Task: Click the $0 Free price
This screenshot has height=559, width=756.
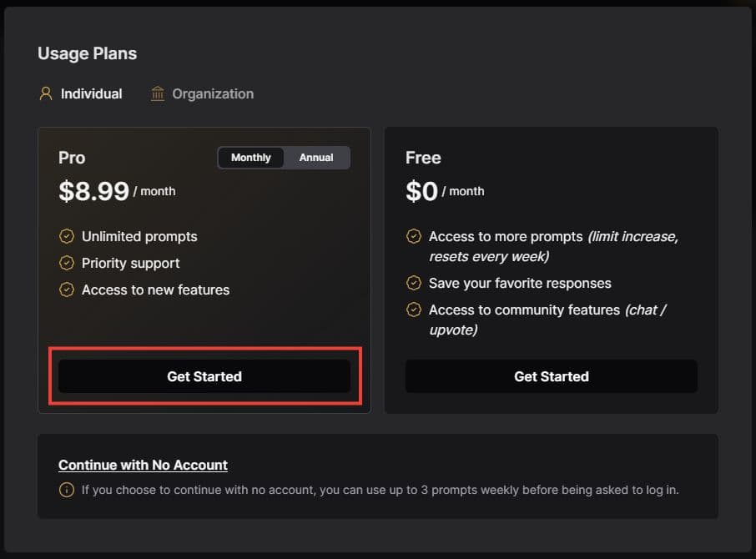Action: [x=421, y=191]
